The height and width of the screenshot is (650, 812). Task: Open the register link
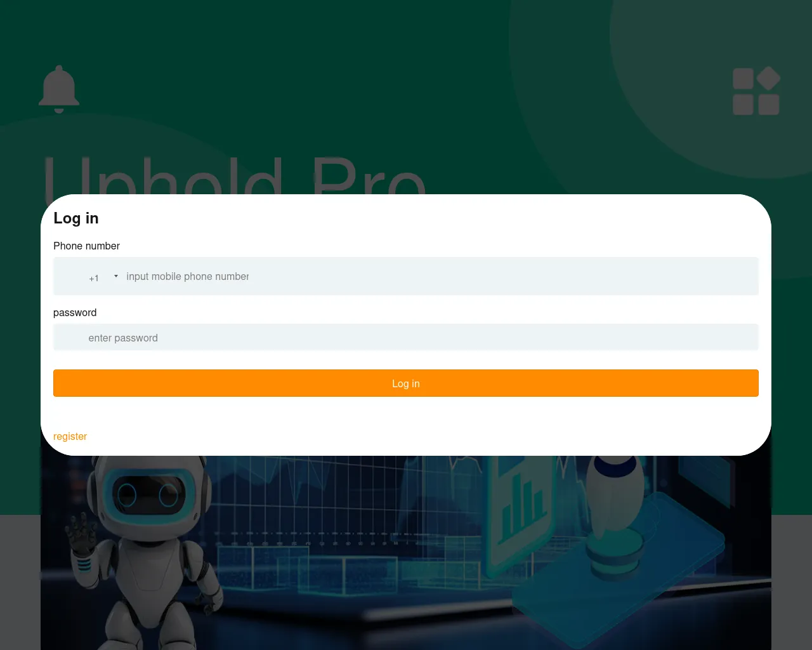(70, 436)
